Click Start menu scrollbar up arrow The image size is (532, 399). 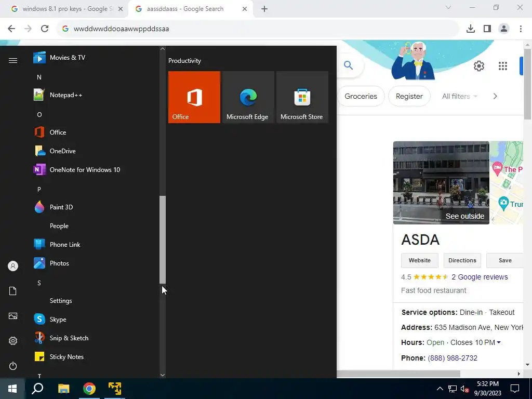[x=163, y=49]
